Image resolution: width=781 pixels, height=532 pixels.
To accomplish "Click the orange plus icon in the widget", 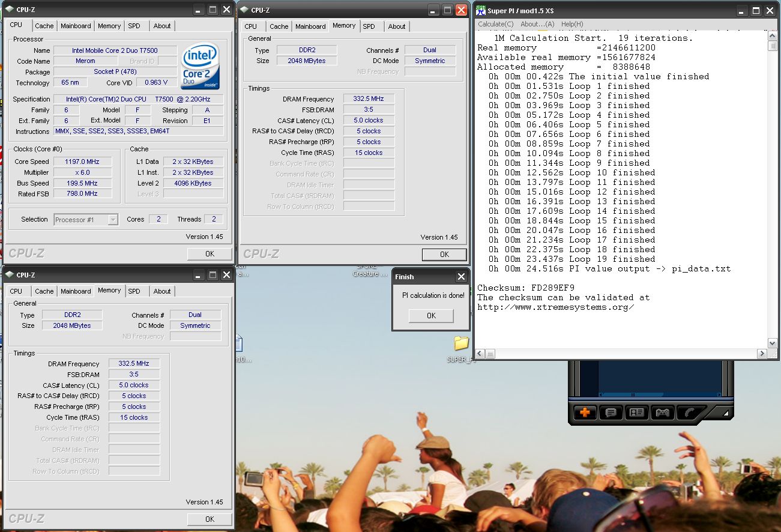I will (x=585, y=413).
